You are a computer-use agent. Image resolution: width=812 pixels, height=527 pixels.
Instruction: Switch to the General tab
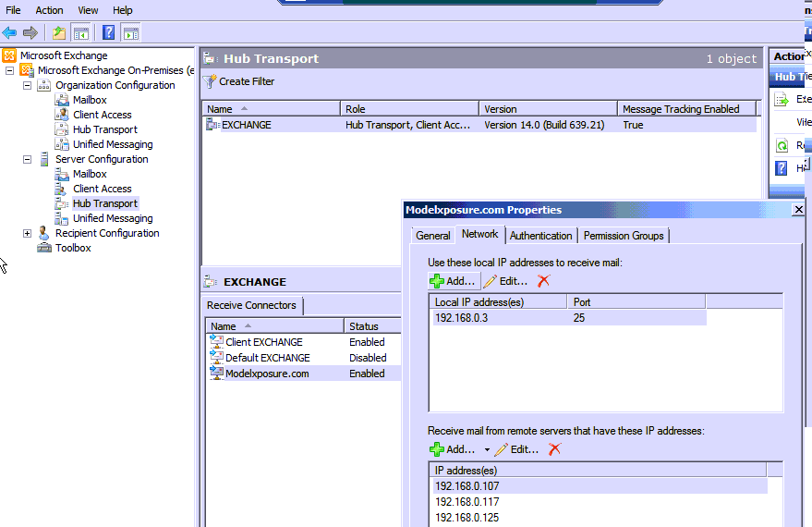[x=433, y=235]
